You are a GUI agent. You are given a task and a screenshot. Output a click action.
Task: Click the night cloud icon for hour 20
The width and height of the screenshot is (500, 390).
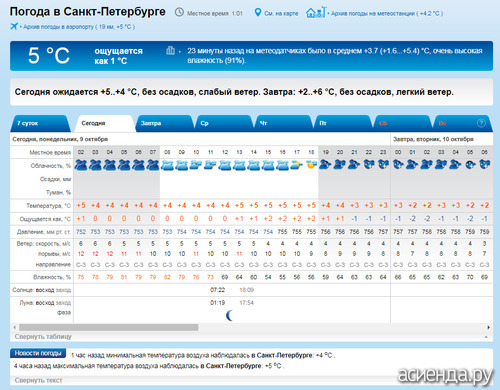[340, 164]
